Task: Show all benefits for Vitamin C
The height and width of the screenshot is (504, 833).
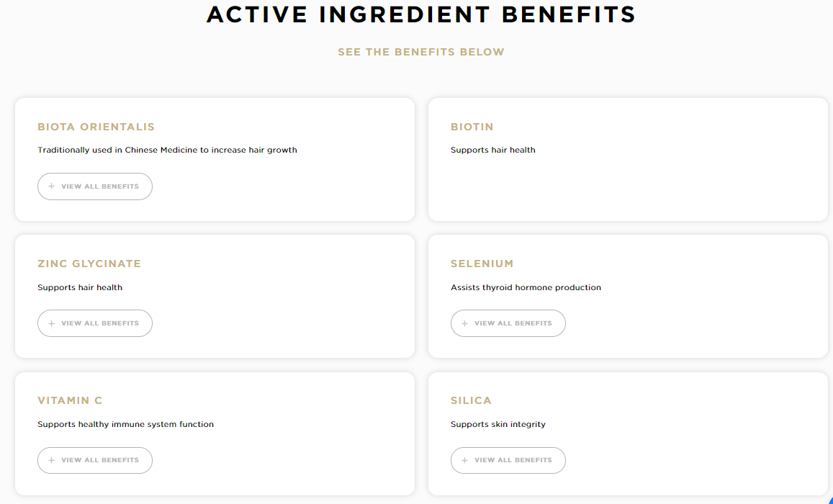Action: (95, 460)
